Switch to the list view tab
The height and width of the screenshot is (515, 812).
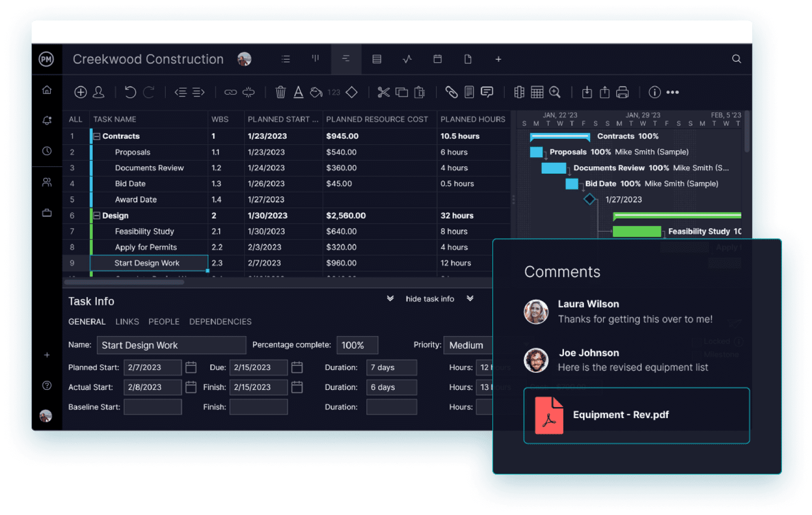[x=286, y=59]
